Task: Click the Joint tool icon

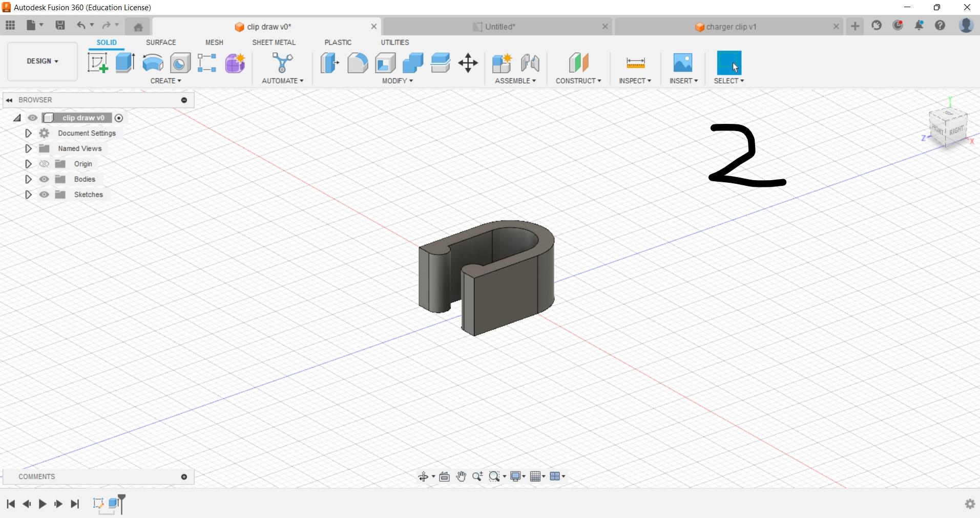Action: (530, 63)
